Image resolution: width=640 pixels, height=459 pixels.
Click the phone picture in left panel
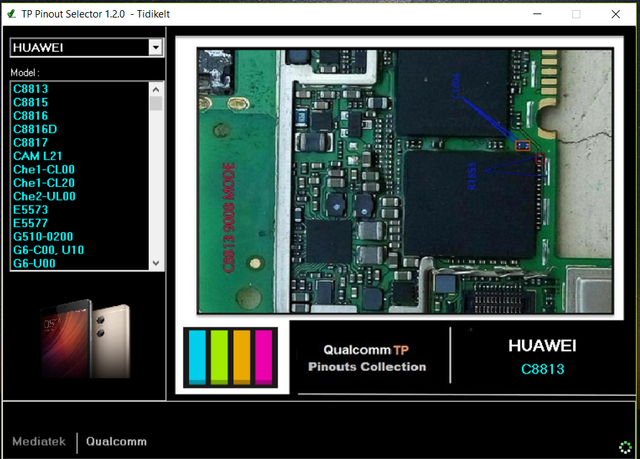point(86,339)
